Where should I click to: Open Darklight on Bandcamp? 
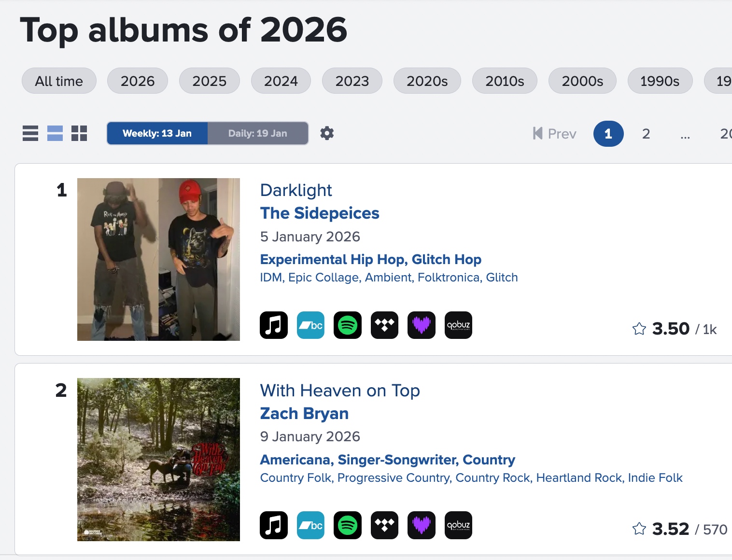[x=310, y=325]
